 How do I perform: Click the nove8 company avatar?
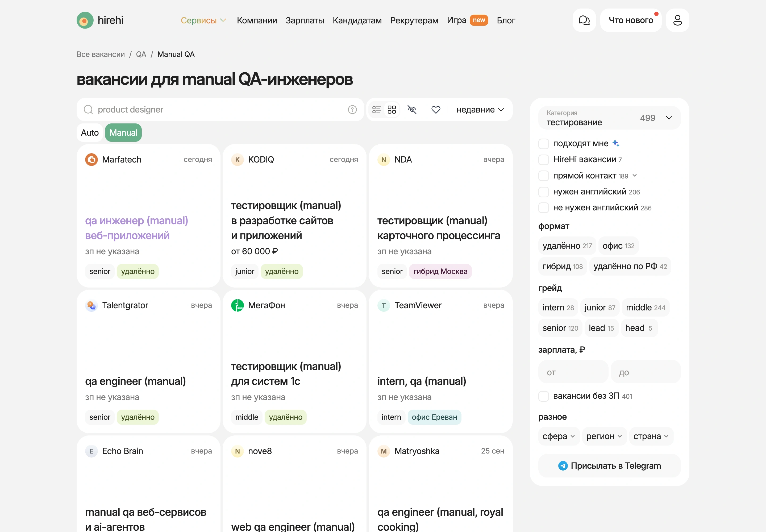pyautogui.click(x=237, y=451)
